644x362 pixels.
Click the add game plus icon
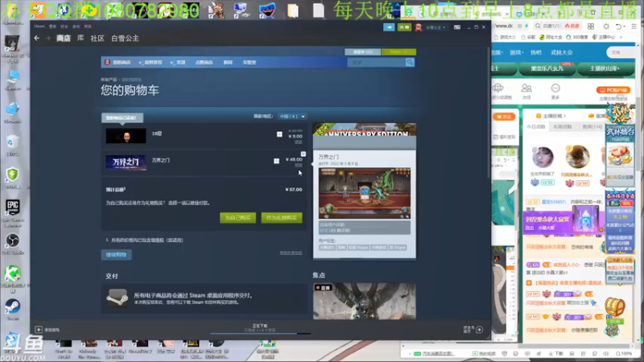[39, 330]
